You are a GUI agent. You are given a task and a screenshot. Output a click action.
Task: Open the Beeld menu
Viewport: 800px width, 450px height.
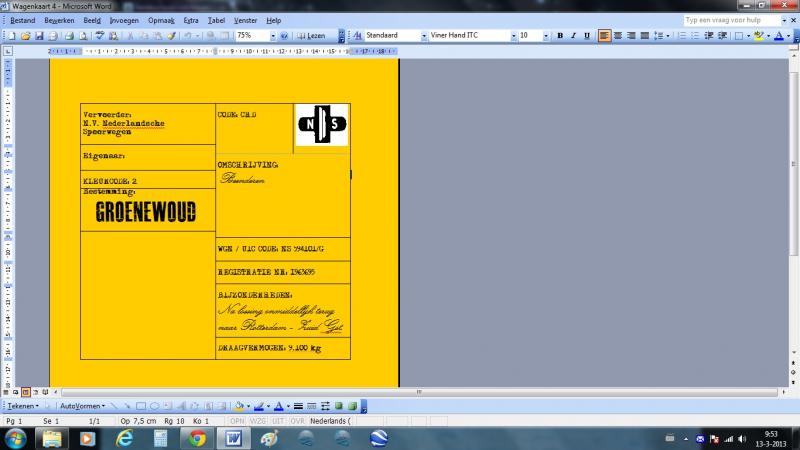pos(92,20)
